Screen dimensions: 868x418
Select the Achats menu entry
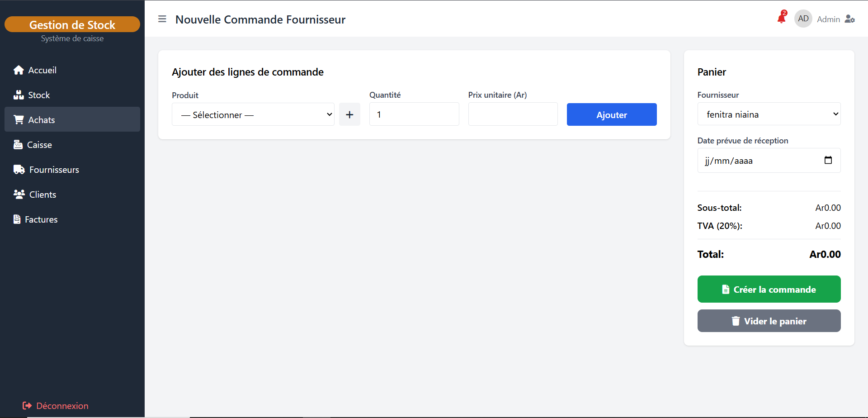[x=41, y=120]
